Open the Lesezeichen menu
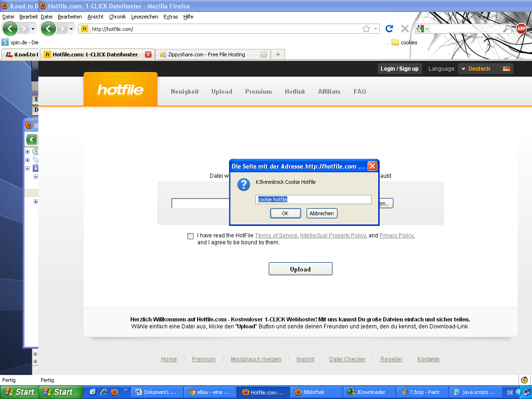 click(x=145, y=17)
